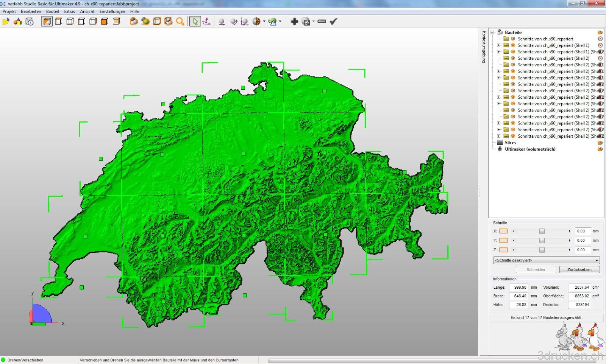
Task: Collapse the Bauteile tree node
Action: coord(492,32)
